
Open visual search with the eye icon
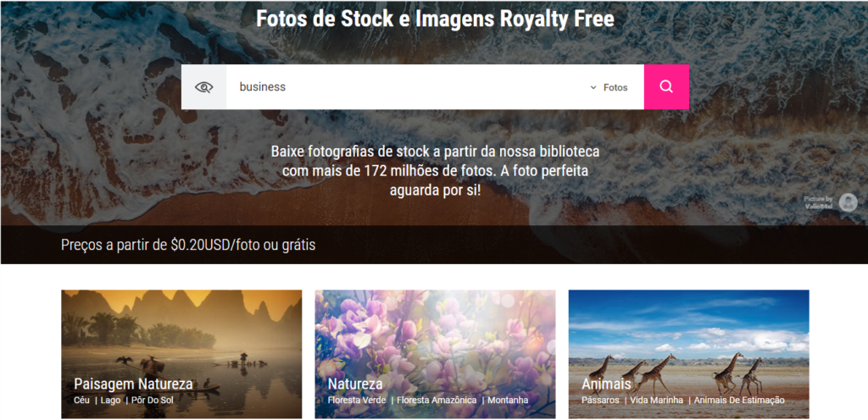tap(203, 86)
